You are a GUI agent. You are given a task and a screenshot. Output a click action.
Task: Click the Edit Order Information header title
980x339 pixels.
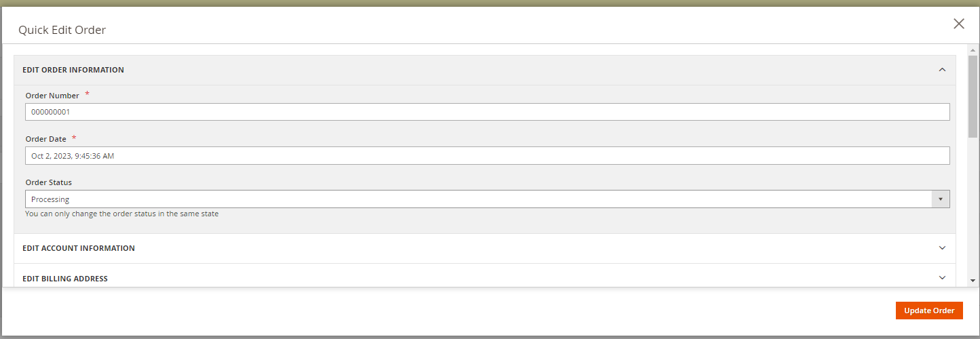tap(73, 70)
